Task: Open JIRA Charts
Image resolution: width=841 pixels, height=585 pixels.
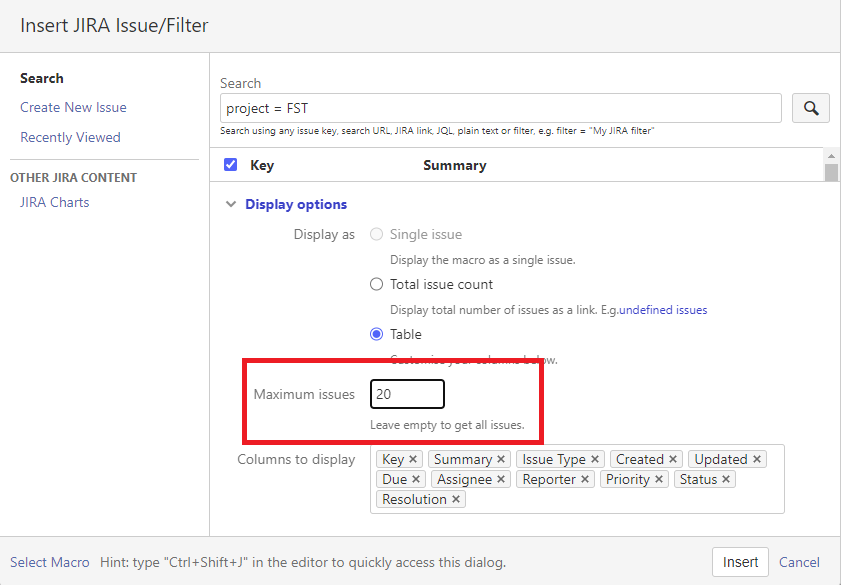Action: tap(55, 202)
